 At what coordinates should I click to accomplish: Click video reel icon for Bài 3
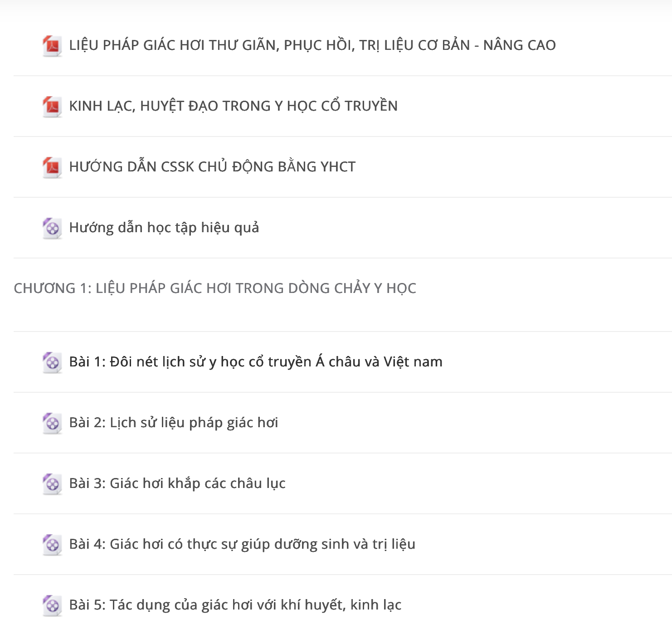click(52, 484)
